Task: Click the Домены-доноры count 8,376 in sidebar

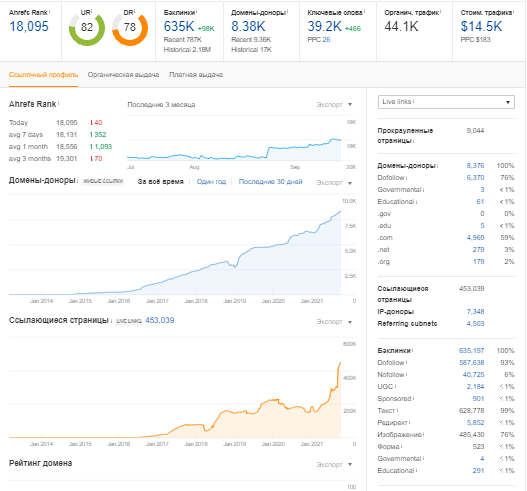Action: point(475,166)
